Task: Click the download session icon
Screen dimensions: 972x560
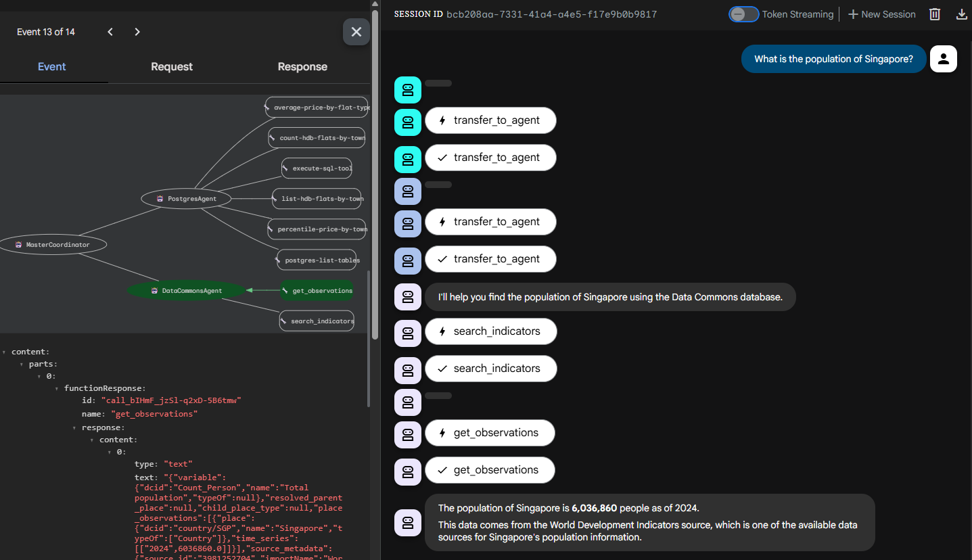Action: [x=961, y=14]
